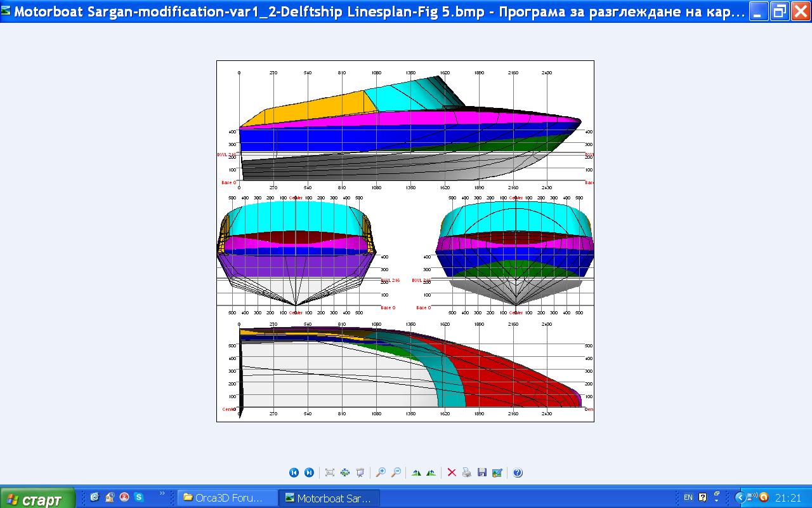Switch to Orca3D Forum taskbar window

(x=228, y=498)
